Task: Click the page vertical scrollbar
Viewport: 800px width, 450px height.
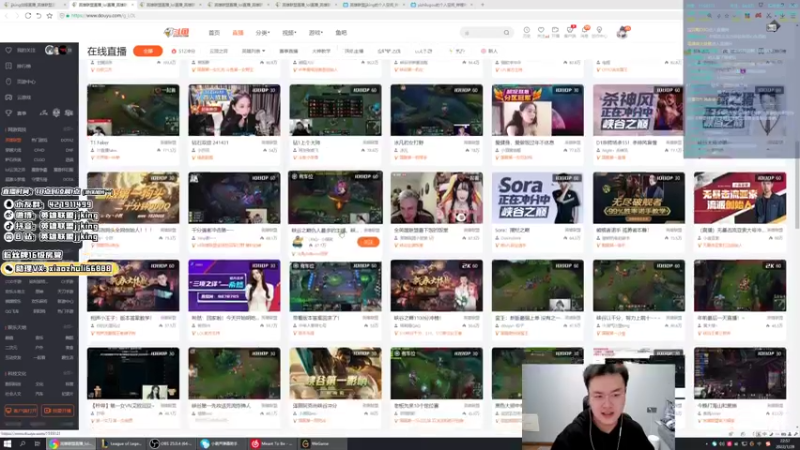Action: 796,184
